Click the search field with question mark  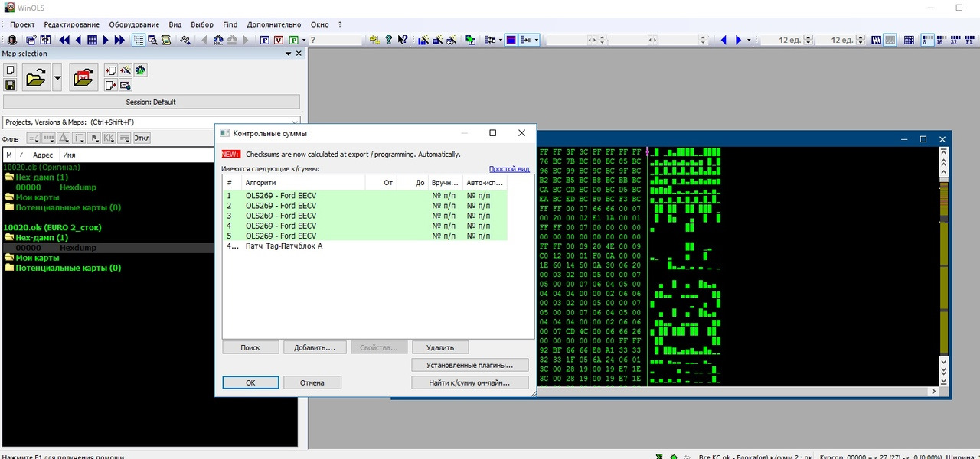pos(335,40)
